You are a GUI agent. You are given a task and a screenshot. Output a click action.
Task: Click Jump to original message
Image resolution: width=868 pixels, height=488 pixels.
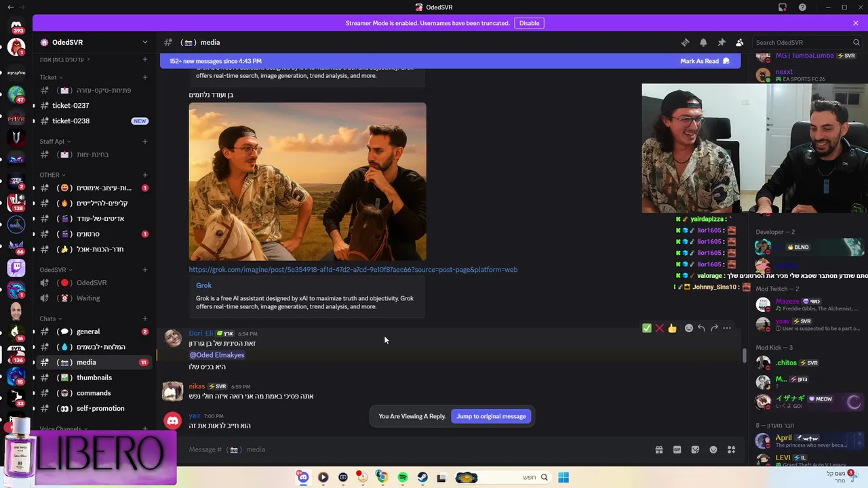[x=491, y=416]
